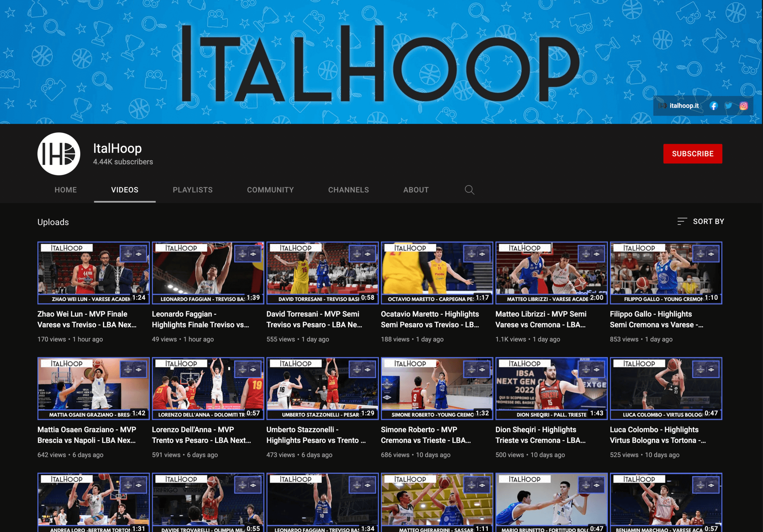Click the title 'Zhao Wei Lun - MVP Finale'
Screen dimensions: 763x532
[87, 319]
